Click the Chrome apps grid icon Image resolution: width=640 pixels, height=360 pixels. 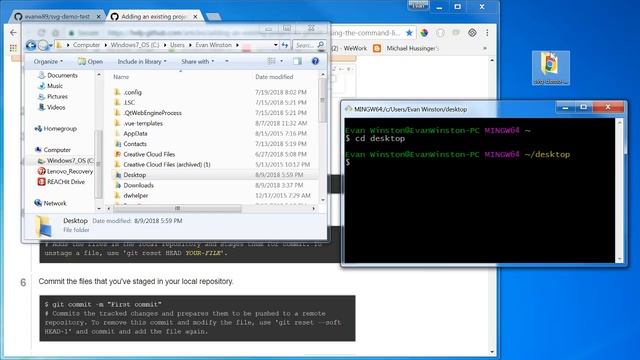point(13,48)
